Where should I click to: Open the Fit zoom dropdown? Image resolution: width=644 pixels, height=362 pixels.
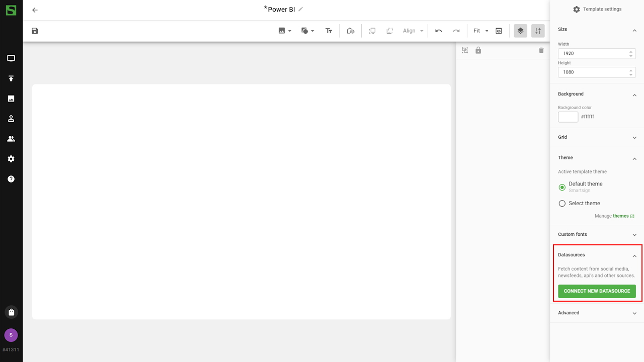(480, 31)
